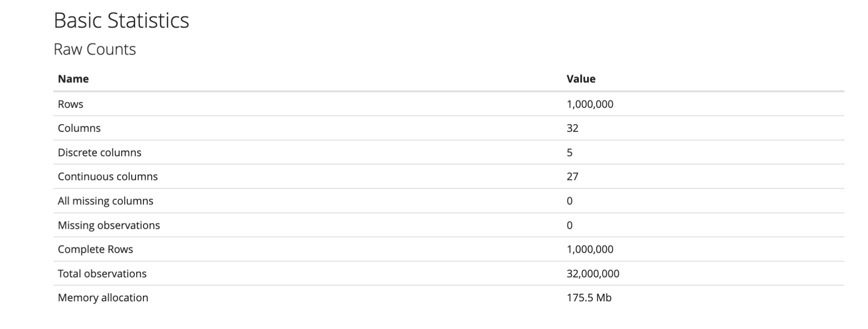Select the Missing observations label

click(x=109, y=225)
